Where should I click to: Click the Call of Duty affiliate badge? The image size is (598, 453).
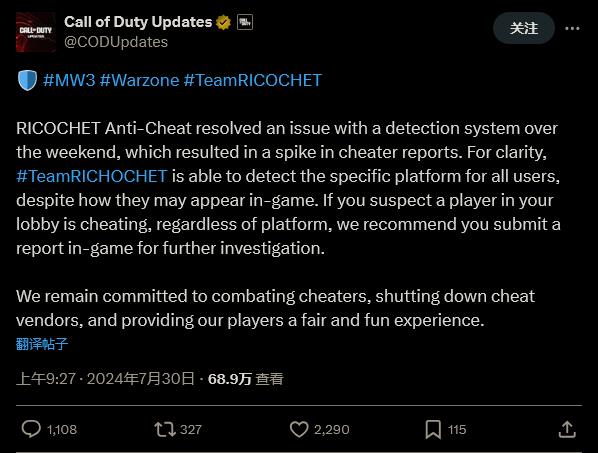244,22
